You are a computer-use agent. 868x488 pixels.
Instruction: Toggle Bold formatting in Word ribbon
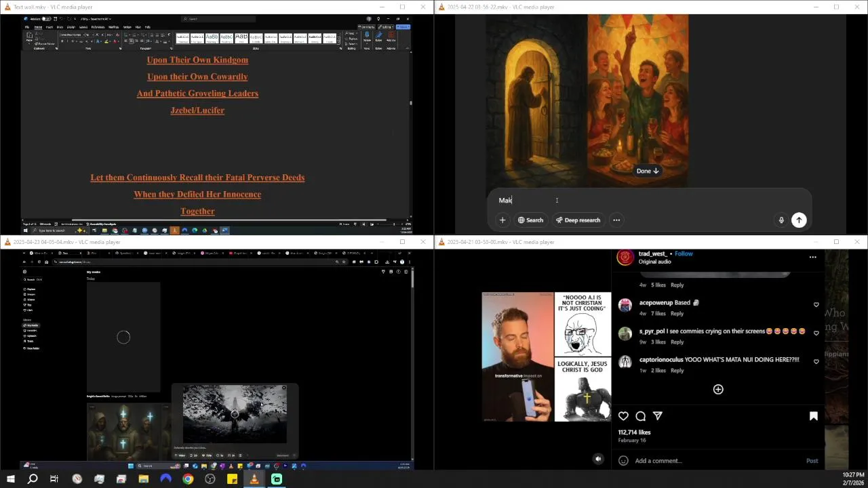[x=62, y=41]
